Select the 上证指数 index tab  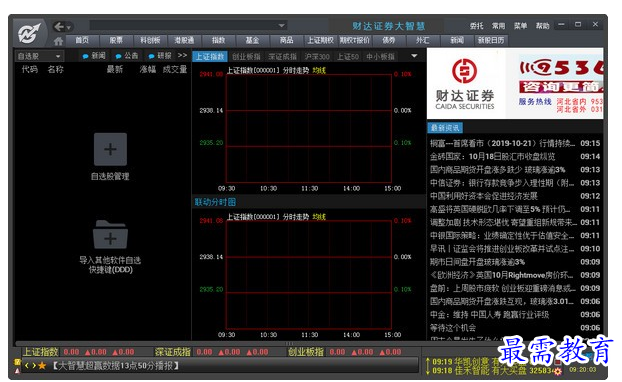210,57
